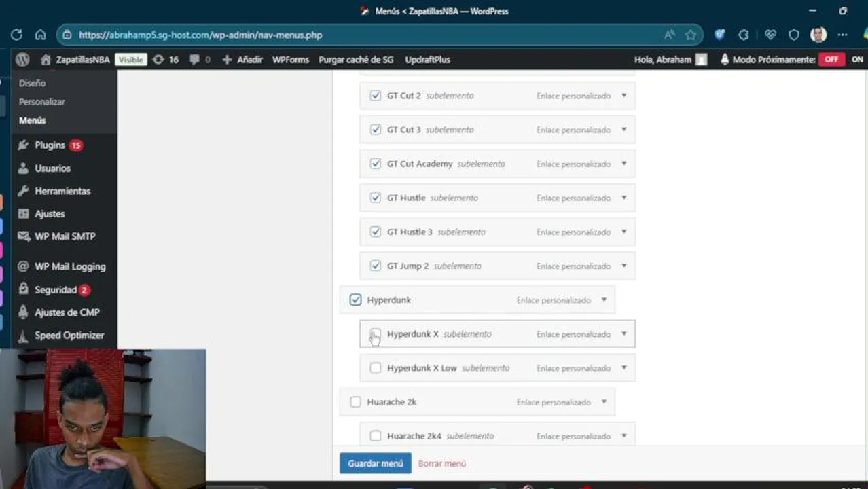Uncheck GT Hustle checkbox

pyautogui.click(x=376, y=198)
